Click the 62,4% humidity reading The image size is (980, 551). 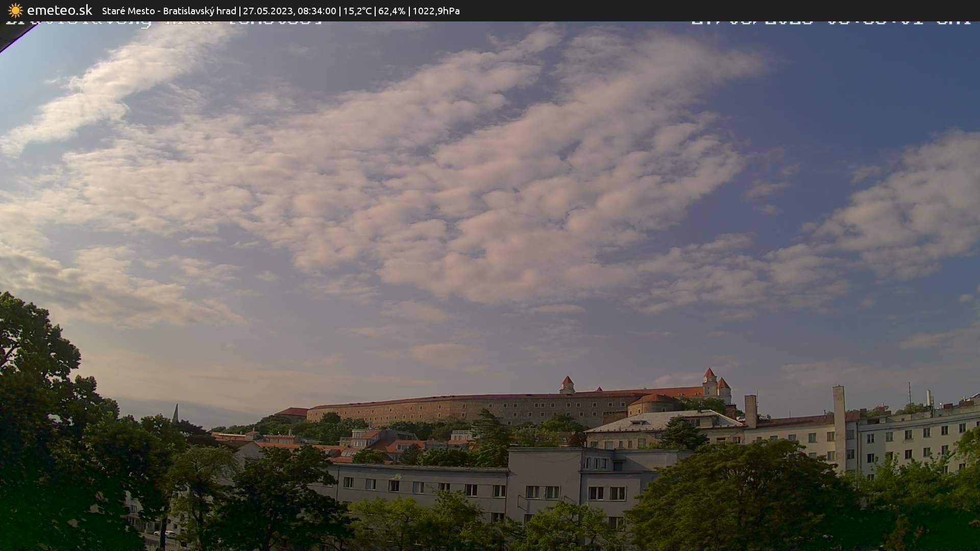391,11
